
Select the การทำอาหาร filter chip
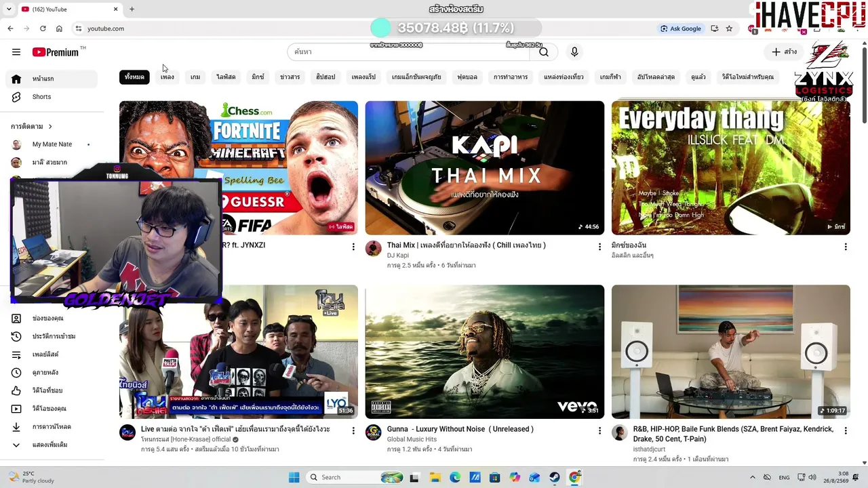pyautogui.click(x=511, y=77)
